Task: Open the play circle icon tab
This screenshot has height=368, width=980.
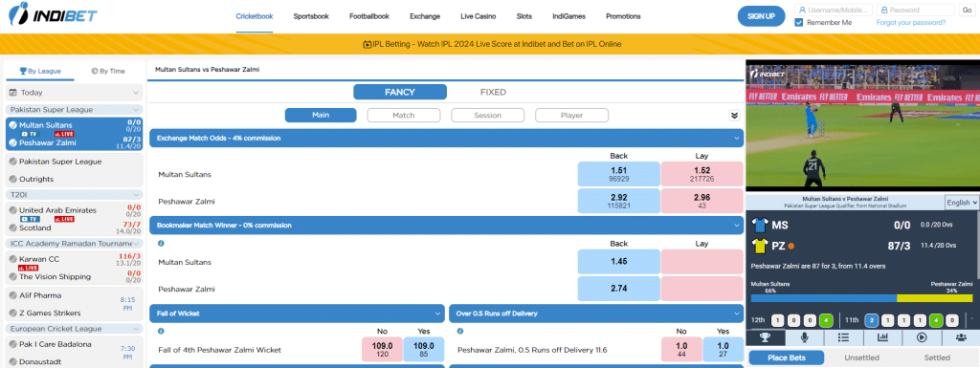Action: click(922, 337)
